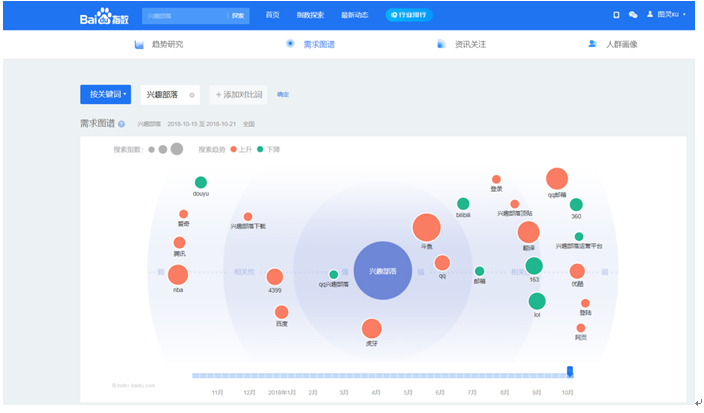Select the 翻译 orange bubble
Image resolution: width=704 pixels, height=413 pixels.
click(528, 233)
